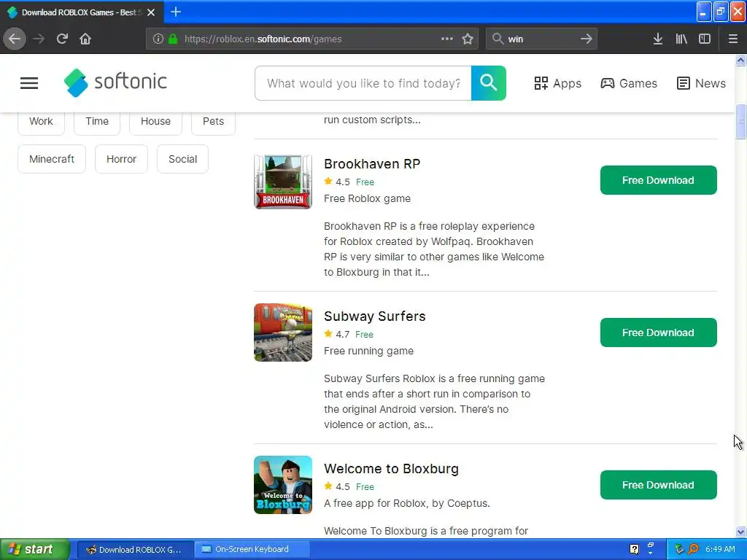Screen dimensions: 747x560
Task: Click the page scrollbar thumb
Action: click(x=740, y=122)
